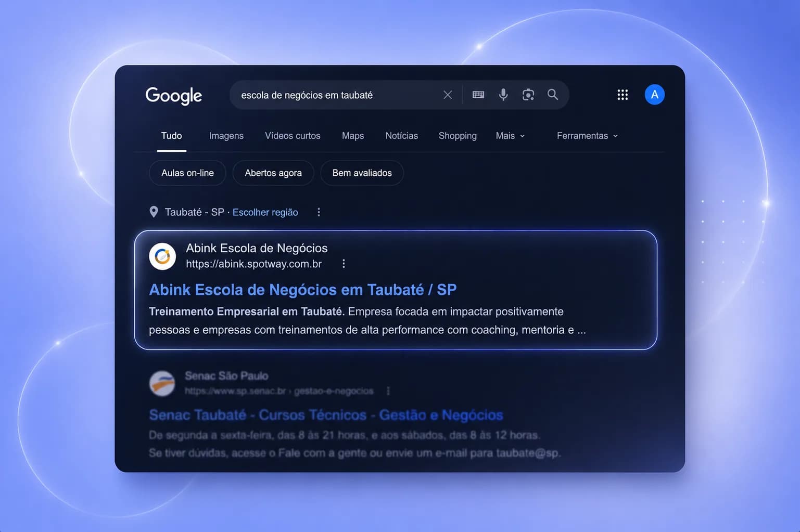
Task: Select the Tudo tab
Action: (x=171, y=136)
